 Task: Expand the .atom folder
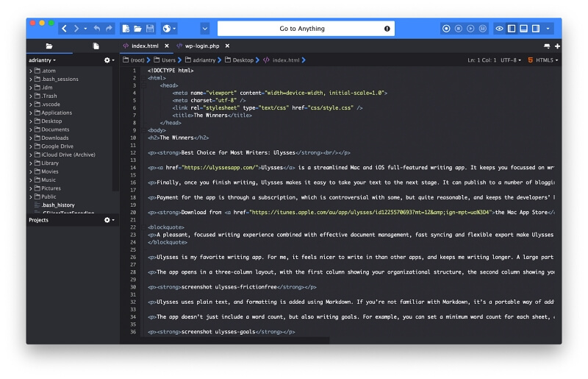tap(31, 71)
